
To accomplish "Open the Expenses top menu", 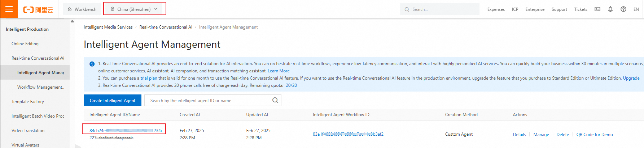I will point(496,9).
